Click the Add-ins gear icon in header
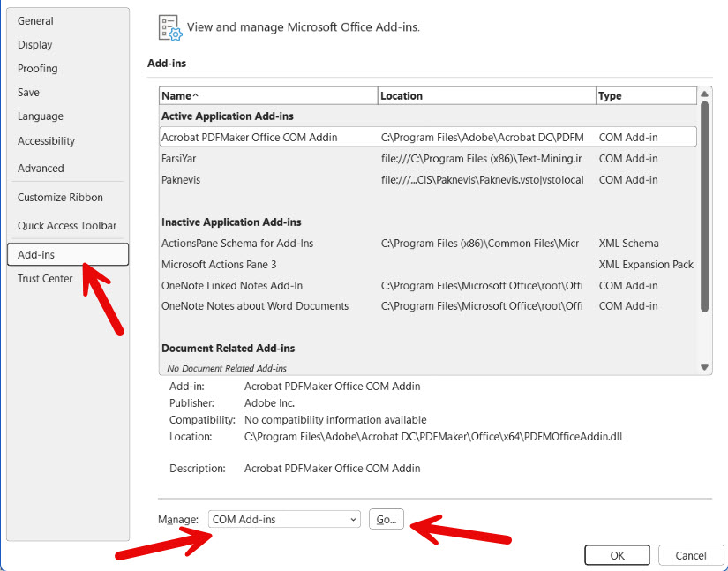This screenshot has width=728, height=571. click(x=169, y=27)
